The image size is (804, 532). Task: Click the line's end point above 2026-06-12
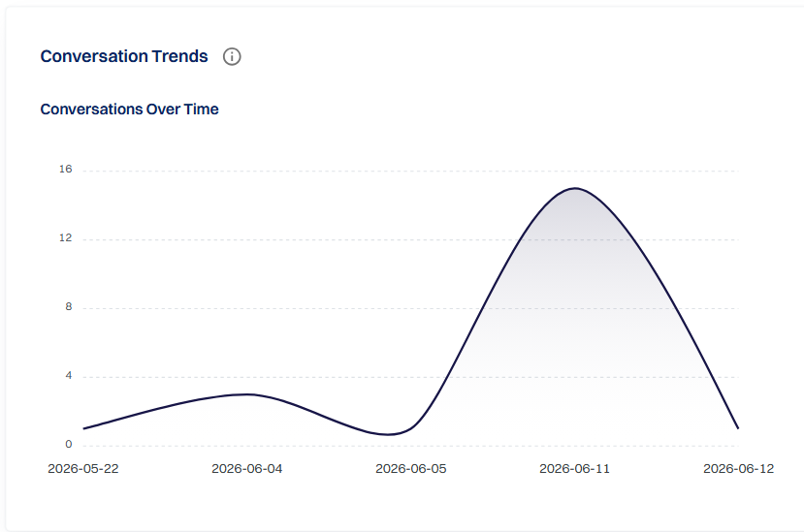point(738,428)
